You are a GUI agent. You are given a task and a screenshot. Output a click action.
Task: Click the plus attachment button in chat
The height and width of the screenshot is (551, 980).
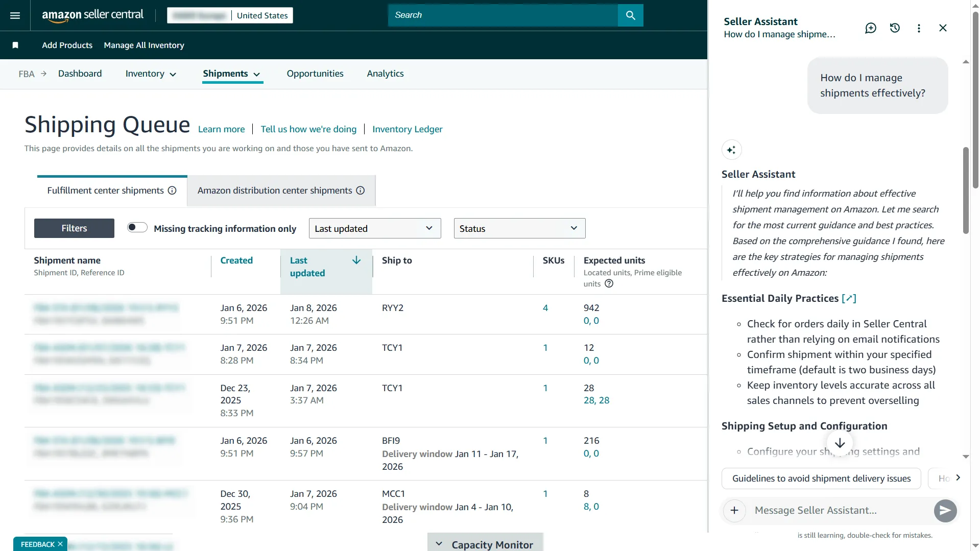click(x=734, y=511)
